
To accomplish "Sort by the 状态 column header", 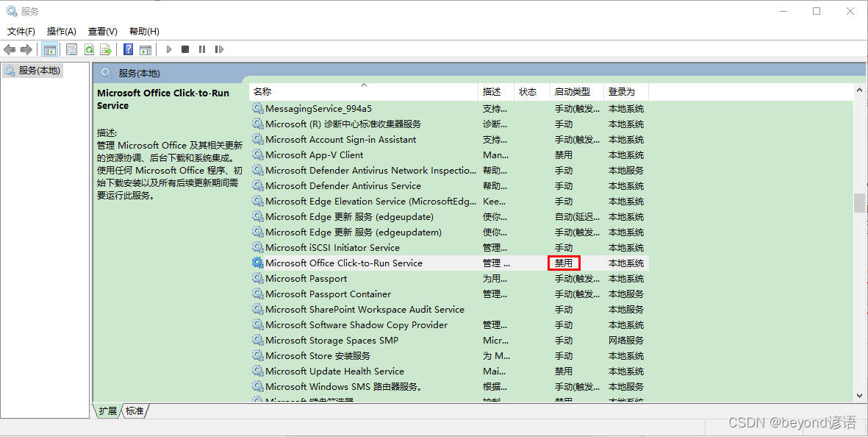I will [x=532, y=92].
